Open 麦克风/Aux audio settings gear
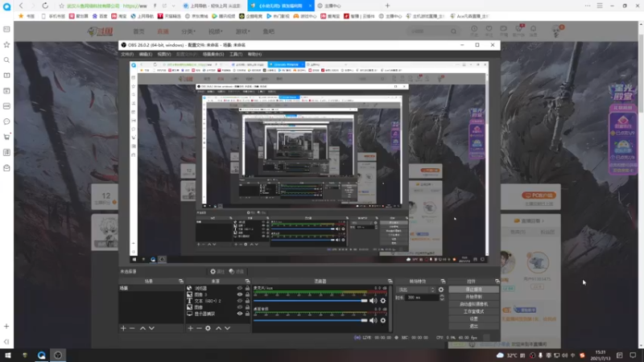This screenshot has width=644, height=362. click(383, 301)
